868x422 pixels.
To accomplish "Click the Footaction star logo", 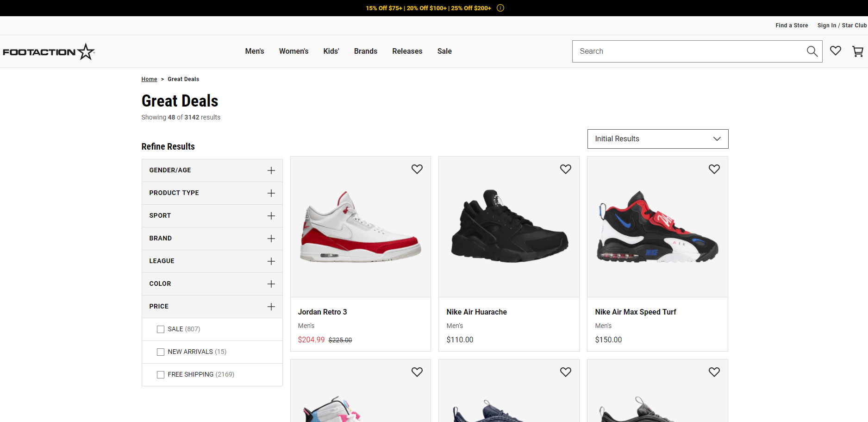I will [x=49, y=51].
